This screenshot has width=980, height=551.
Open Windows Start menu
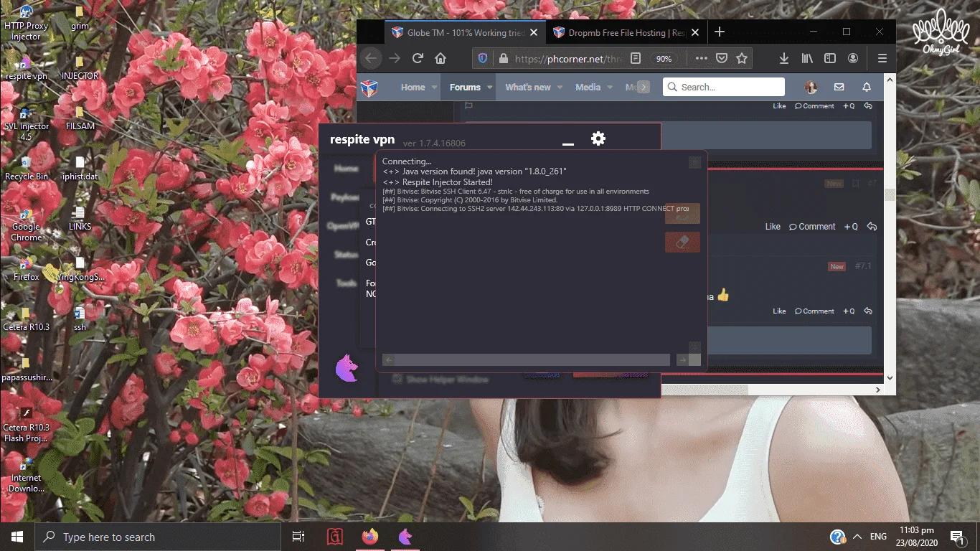[17, 537]
